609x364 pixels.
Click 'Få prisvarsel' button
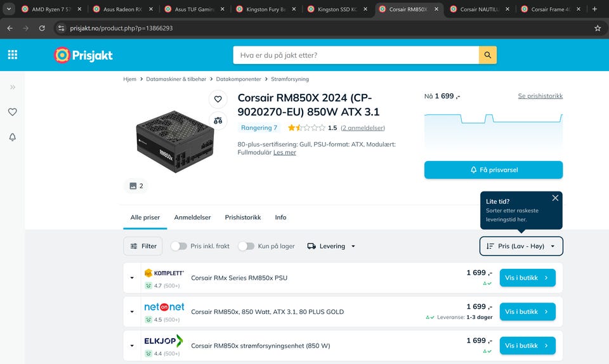[x=494, y=170]
